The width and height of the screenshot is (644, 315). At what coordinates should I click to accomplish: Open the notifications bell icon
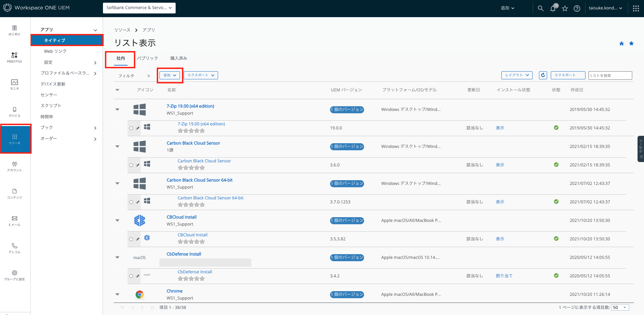click(553, 8)
